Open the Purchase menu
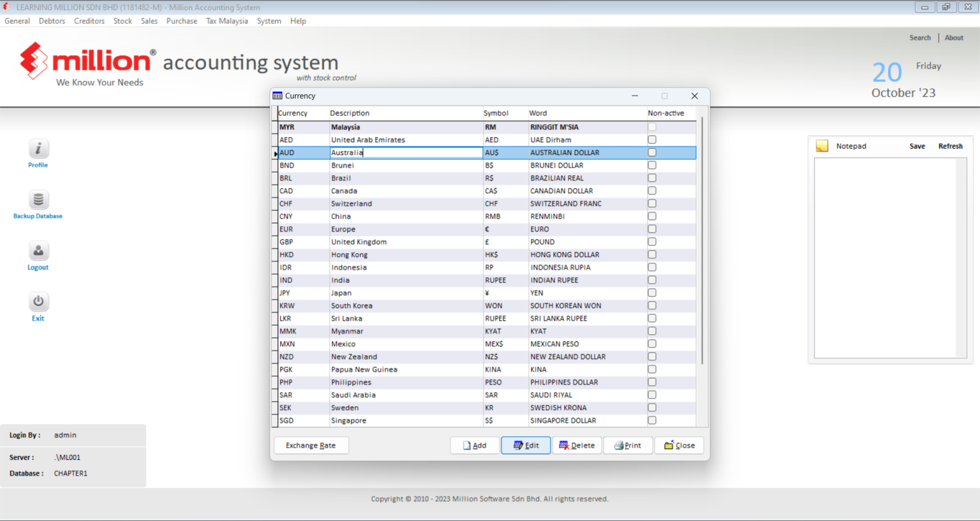The height and width of the screenshot is (521, 980). [x=182, y=21]
